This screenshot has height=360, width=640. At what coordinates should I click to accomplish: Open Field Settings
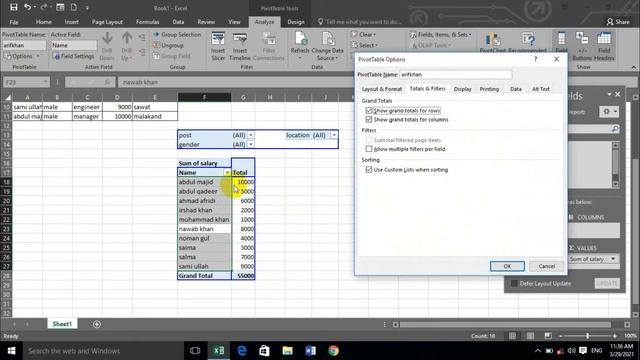coord(74,56)
